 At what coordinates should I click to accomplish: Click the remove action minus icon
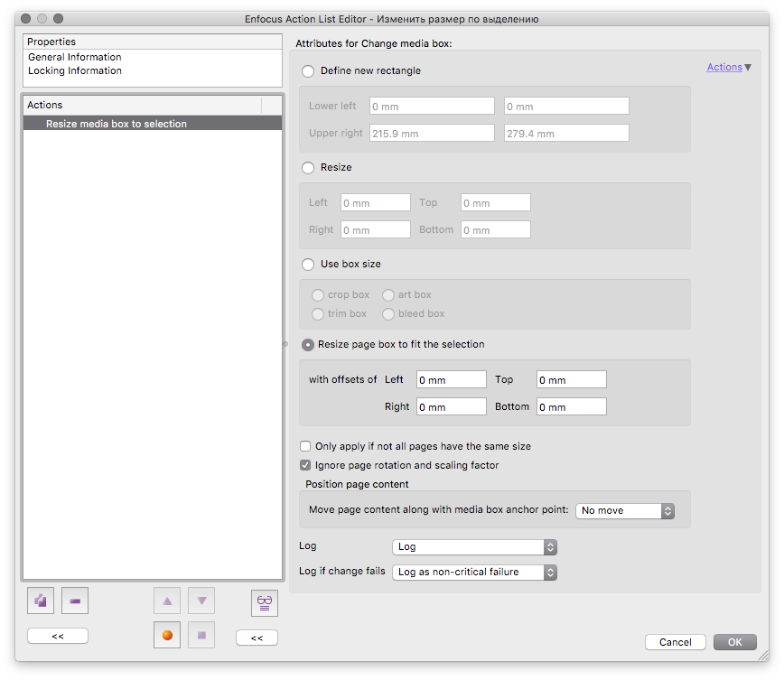[75, 600]
